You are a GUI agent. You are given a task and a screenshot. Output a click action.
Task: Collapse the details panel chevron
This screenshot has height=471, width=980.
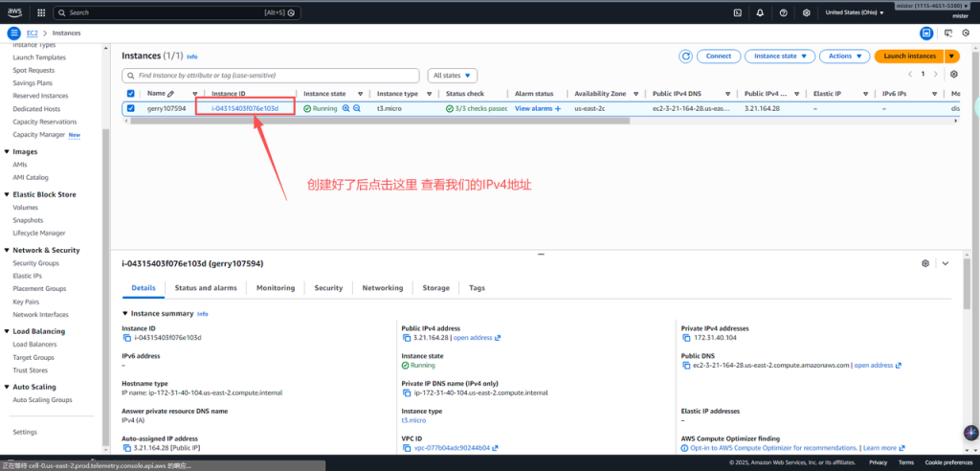945,263
